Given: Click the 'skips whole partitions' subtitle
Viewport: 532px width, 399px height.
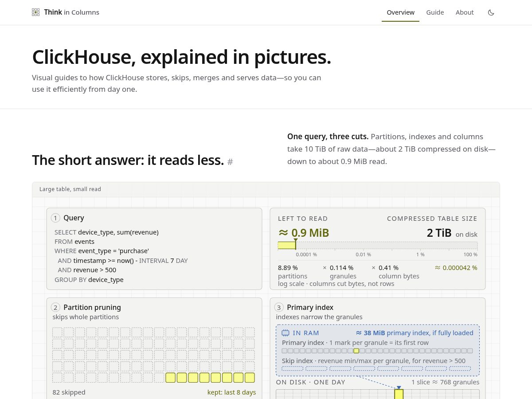Looking at the screenshot, I should [x=86, y=317].
